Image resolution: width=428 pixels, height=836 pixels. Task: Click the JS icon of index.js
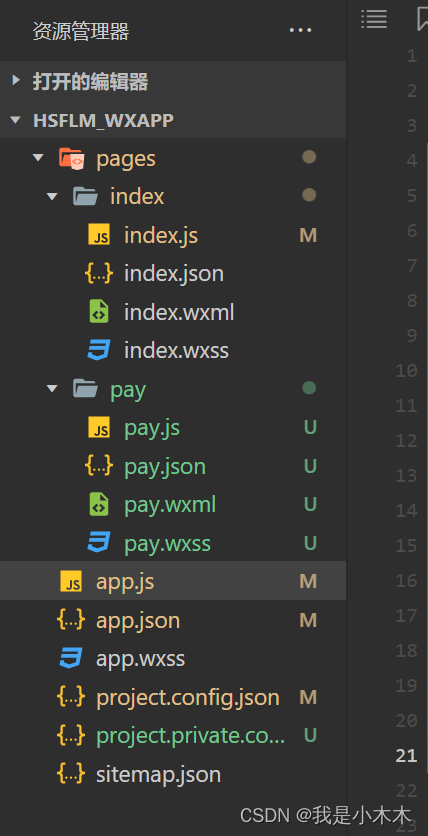click(x=99, y=235)
